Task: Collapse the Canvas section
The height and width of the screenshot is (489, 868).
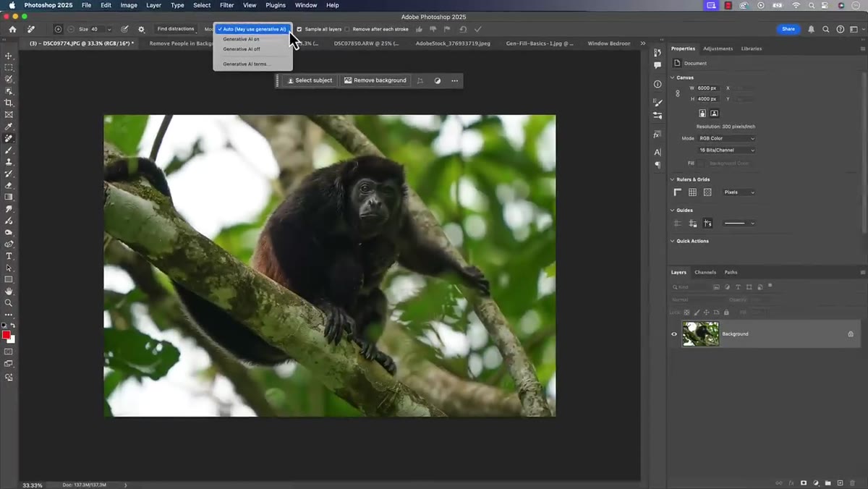Action: tap(673, 77)
